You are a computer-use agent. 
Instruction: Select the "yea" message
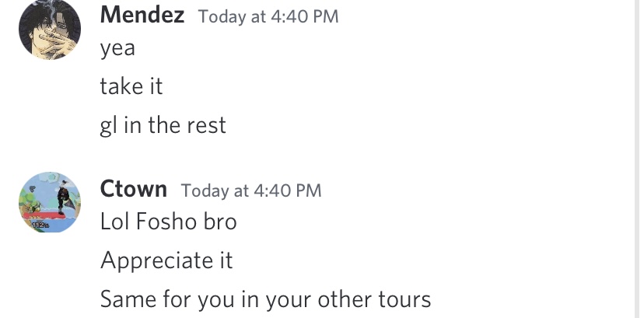(117, 48)
